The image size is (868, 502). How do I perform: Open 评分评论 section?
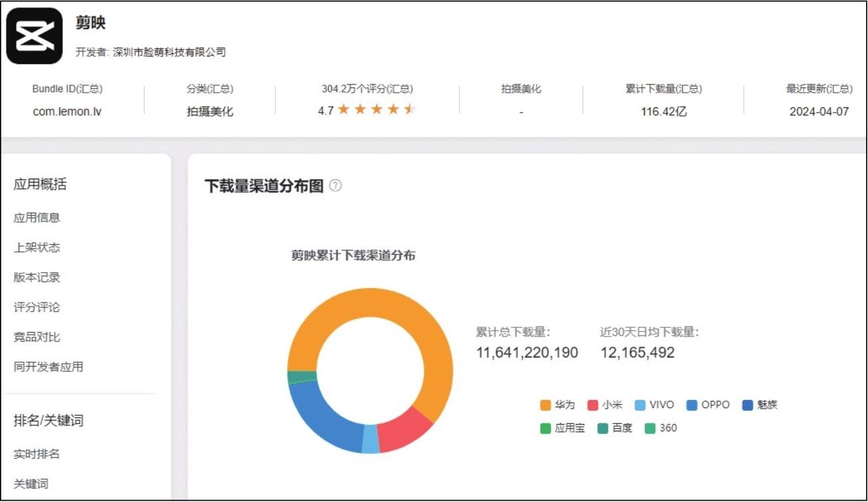coord(37,307)
